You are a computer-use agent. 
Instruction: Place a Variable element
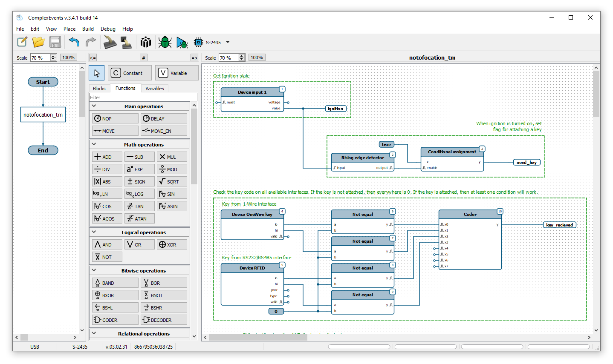click(176, 73)
